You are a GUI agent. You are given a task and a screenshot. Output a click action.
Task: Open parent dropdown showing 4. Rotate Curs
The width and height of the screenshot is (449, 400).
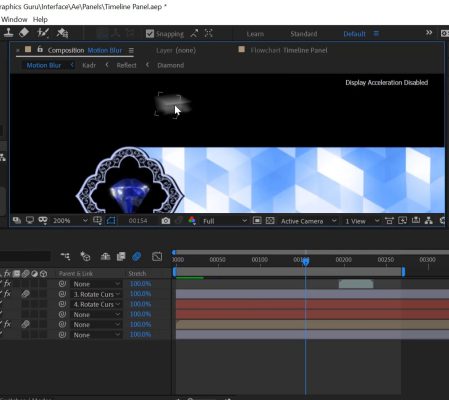[96, 304]
